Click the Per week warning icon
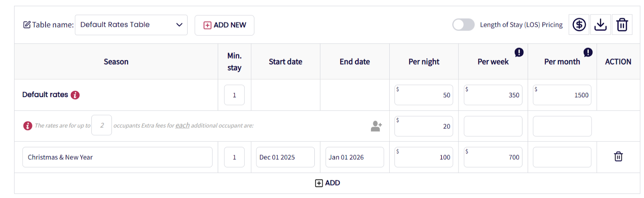 coord(519,52)
